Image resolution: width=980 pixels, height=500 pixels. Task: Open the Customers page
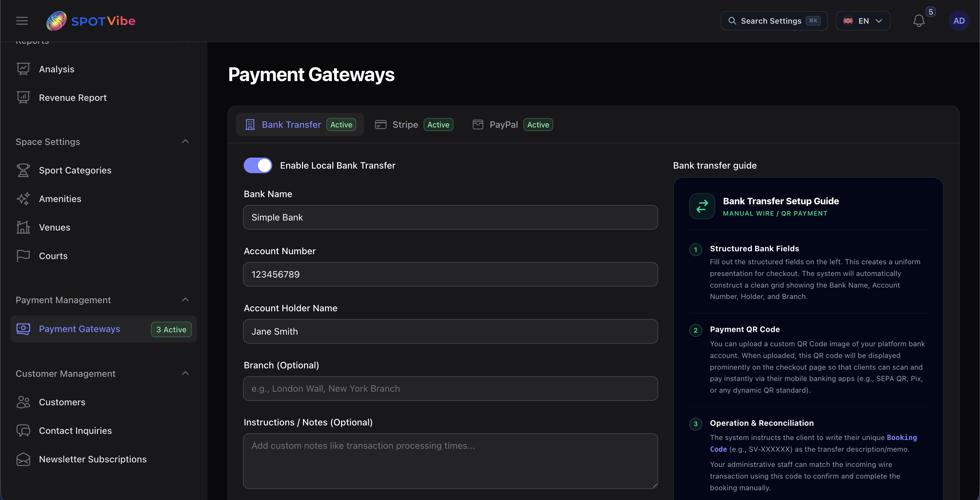pyautogui.click(x=62, y=402)
